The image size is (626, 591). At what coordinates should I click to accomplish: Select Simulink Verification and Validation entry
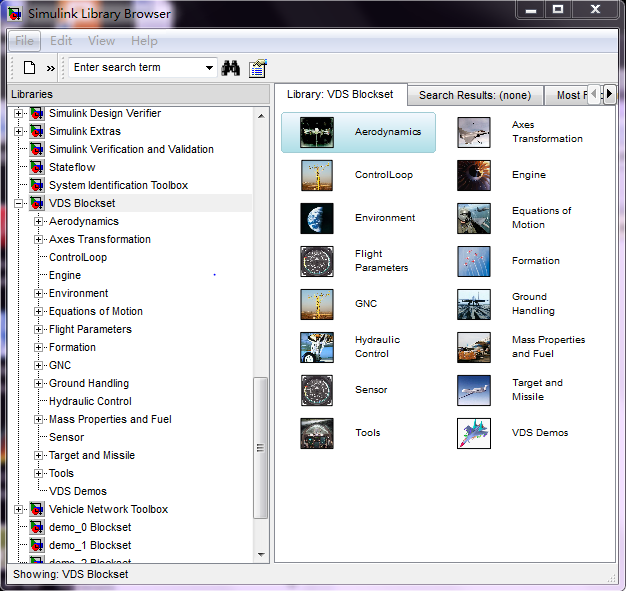(x=131, y=149)
